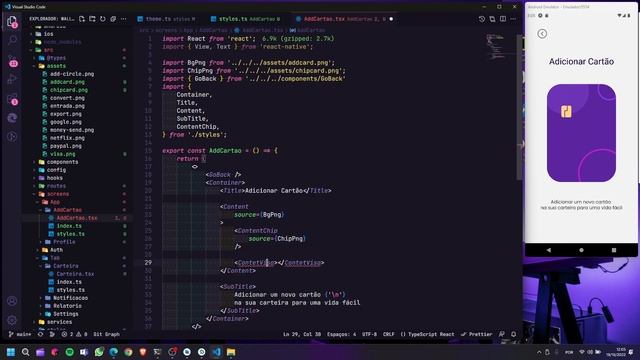Expand the config folder
This screenshot has width=640, height=360.
point(56,170)
